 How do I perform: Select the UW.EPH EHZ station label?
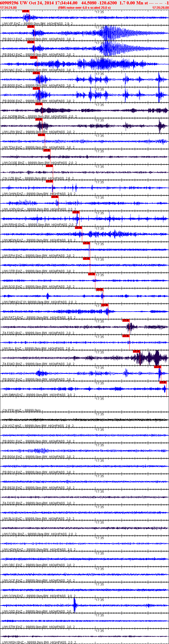point(38,256)
